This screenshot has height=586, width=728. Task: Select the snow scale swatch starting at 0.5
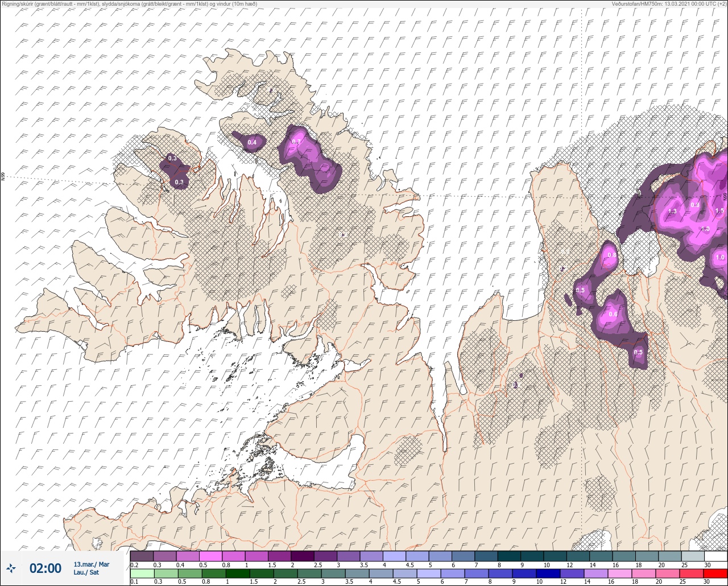[x=210, y=556]
